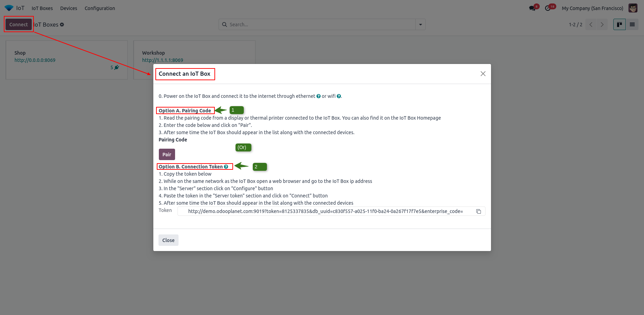Click the token URL field

[325, 211]
